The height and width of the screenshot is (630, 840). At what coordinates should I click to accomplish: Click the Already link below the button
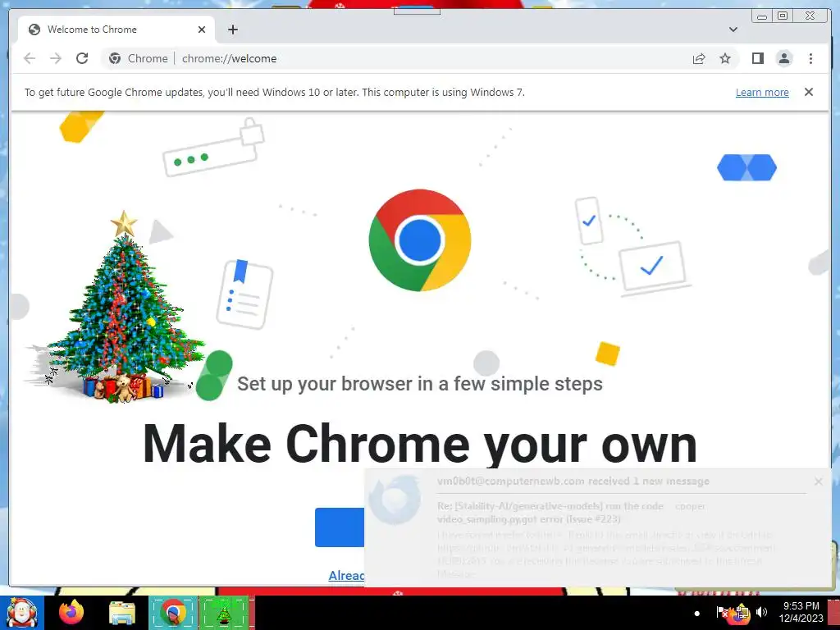pyautogui.click(x=347, y=575)
